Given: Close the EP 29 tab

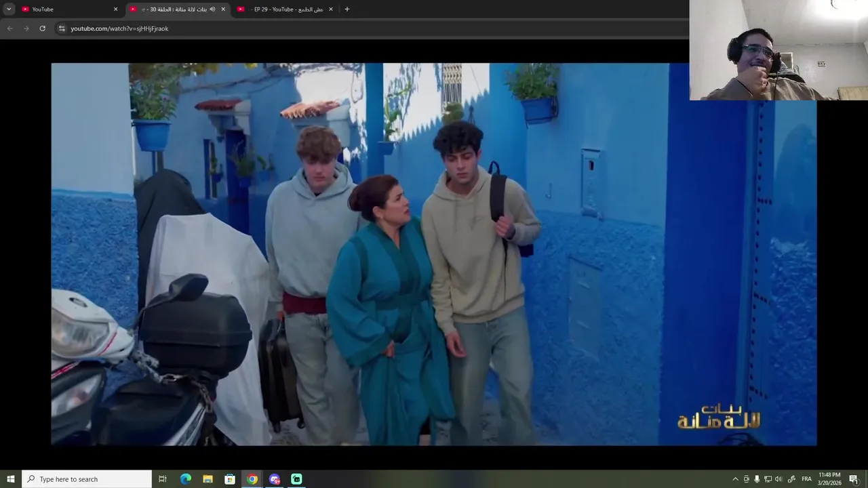Looking at the screenshot, I should click(x=331, y=9).
